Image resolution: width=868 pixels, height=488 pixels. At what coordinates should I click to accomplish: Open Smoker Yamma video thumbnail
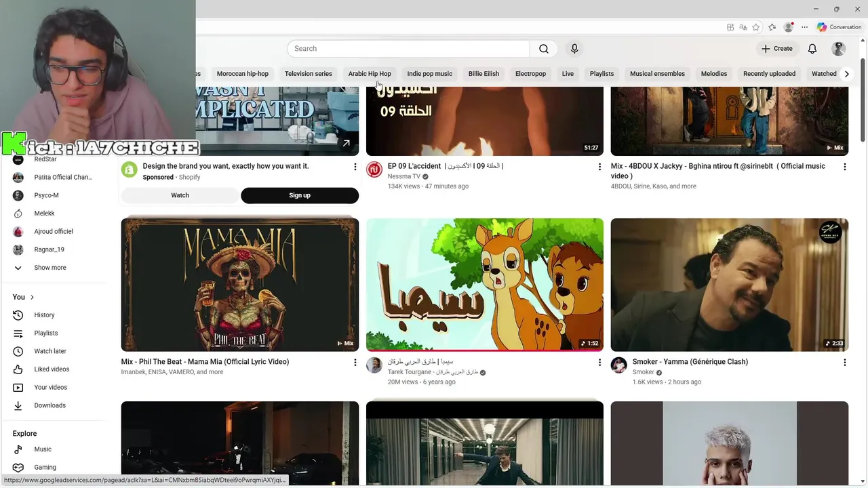(730, 285)
